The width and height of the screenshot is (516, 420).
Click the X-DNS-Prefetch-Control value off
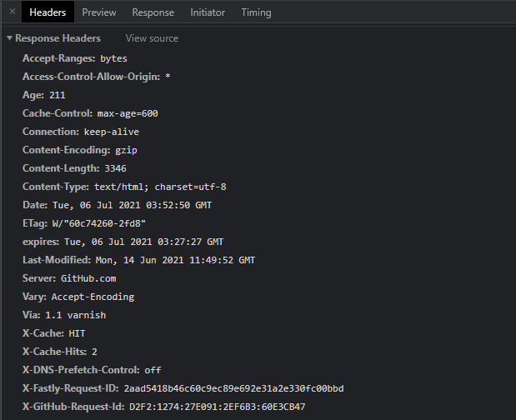click(153, 370)
